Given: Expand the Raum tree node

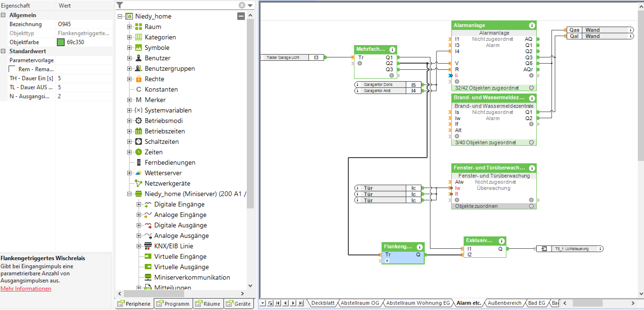Looking at the screenshot, I should tap(129, 27).
